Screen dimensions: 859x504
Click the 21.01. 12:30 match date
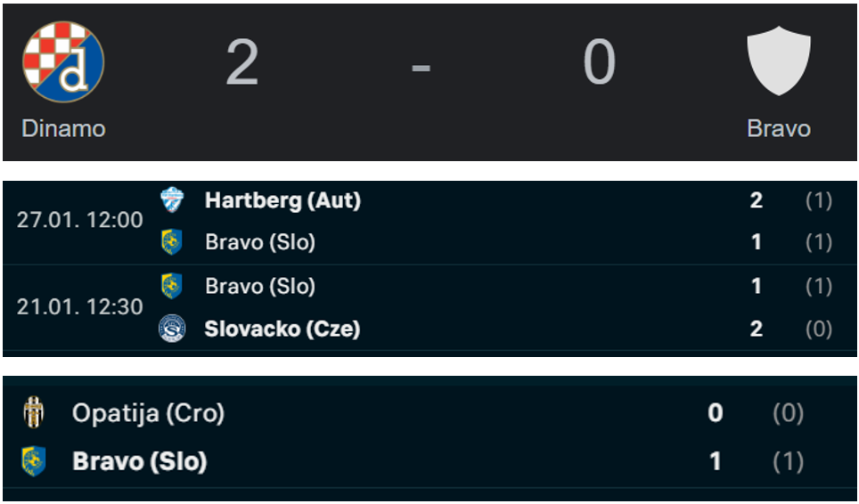coord(80,307)
